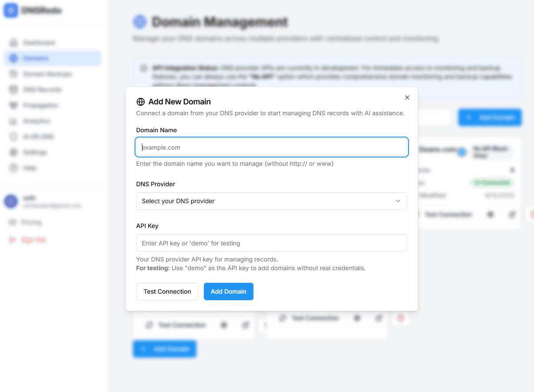Click the API Key field label

[147, 226]
